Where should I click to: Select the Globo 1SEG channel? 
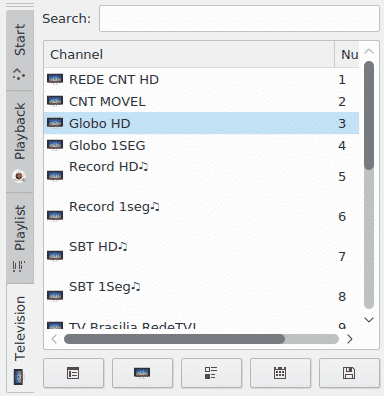(x=201, y=145)
